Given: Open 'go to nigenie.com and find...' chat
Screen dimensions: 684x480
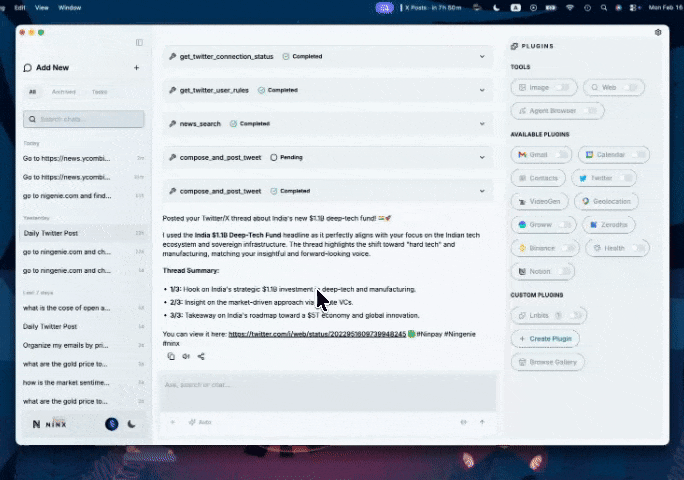Looking at the screenshot, I should click(x=84, y=195).
